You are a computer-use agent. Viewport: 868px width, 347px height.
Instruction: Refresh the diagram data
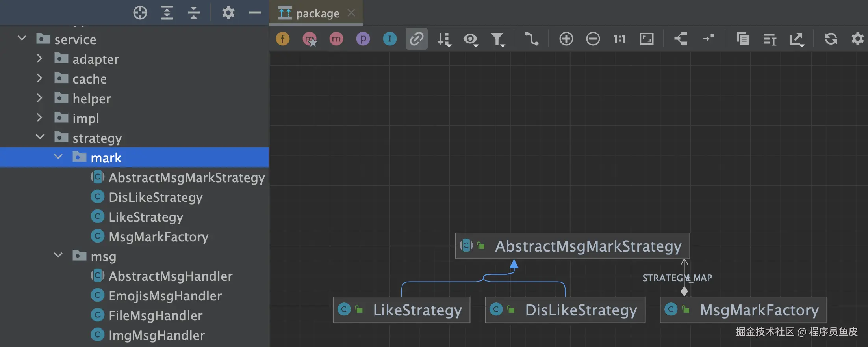(831, 39)
